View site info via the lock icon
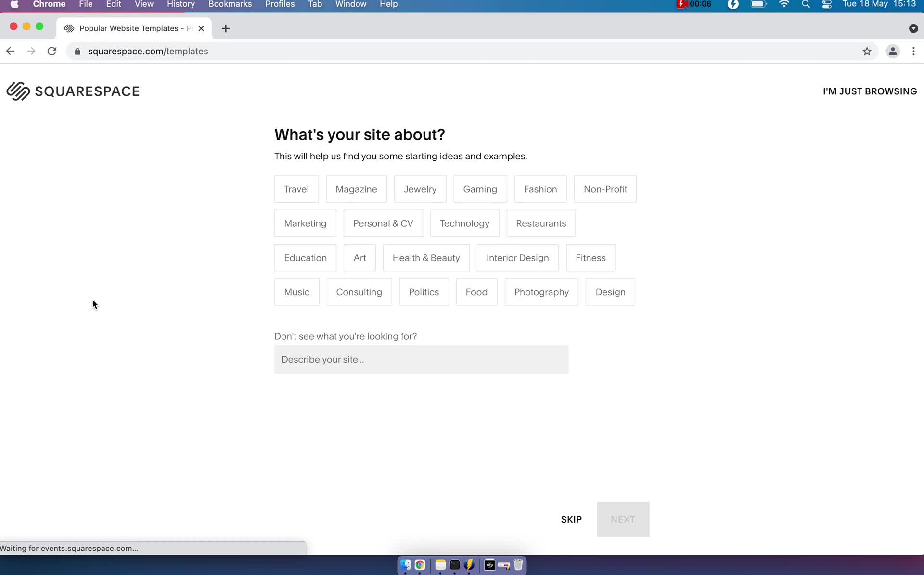The width and height of the screenshot is (924, 575). click(x=77, y=51)
